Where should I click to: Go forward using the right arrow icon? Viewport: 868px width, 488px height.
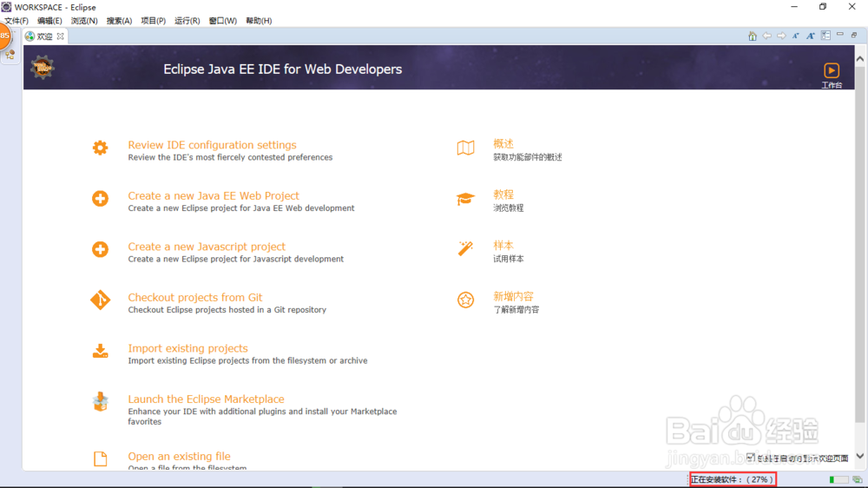781,36
